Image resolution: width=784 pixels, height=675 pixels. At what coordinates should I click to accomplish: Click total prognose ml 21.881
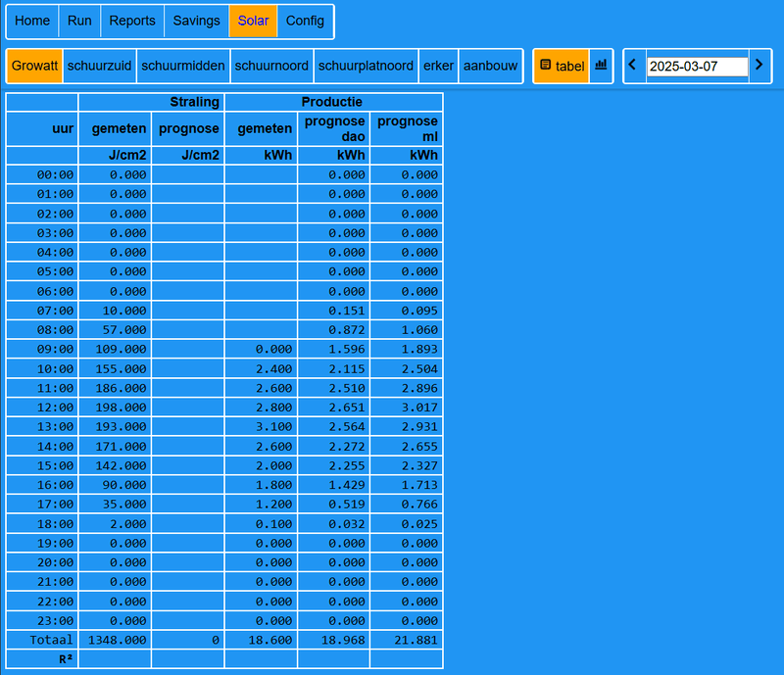click(x=407, y=640)
